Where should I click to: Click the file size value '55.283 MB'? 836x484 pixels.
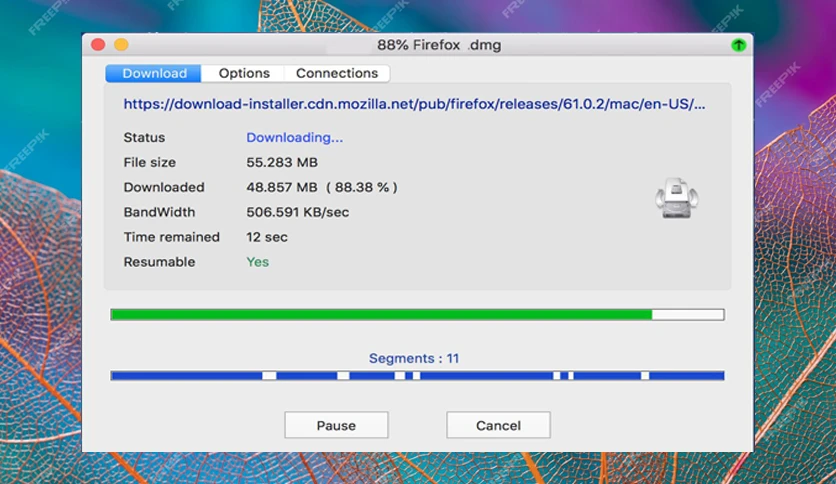(x=282, y=163)
